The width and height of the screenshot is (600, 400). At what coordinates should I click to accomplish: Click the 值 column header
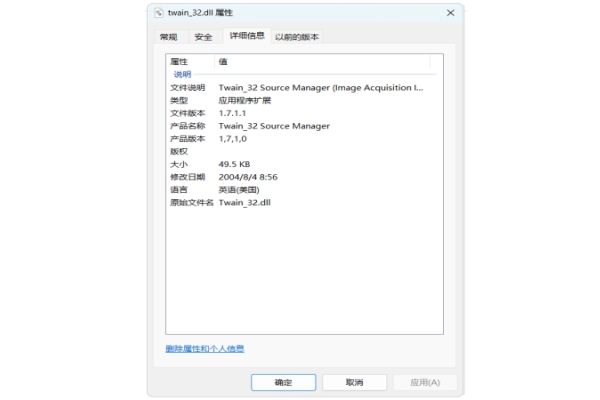(x=223, y=62)
